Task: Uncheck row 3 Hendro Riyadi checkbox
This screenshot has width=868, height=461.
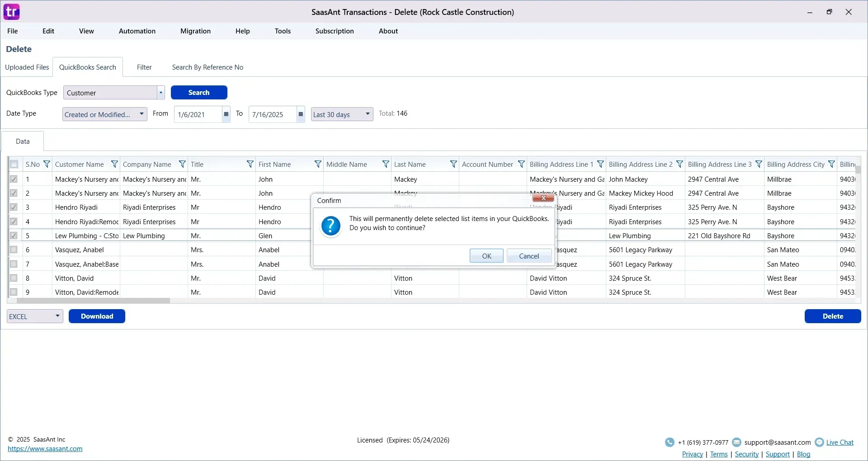Action: pos(14,207)
